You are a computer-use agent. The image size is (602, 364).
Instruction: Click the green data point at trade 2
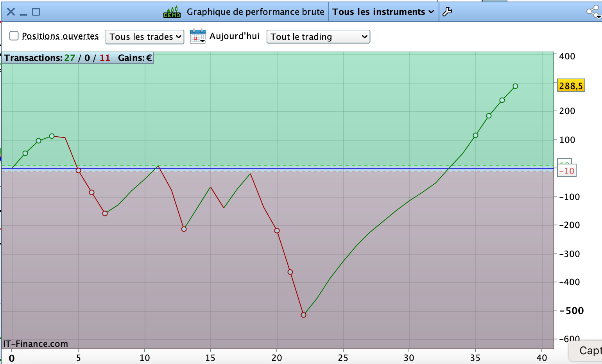coord(38,141)
